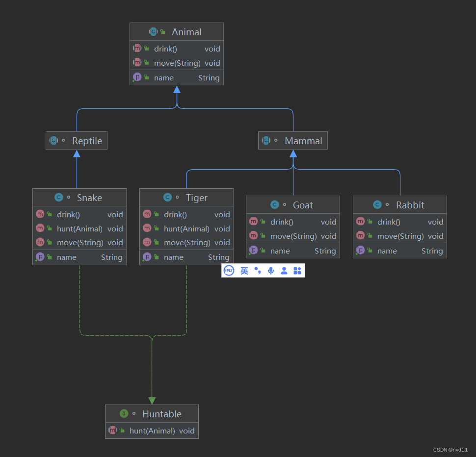Image resolution: width=476 pixels, height=457 pixels.
Task: Select name property in Goat class
Action: tap(293, 251)
